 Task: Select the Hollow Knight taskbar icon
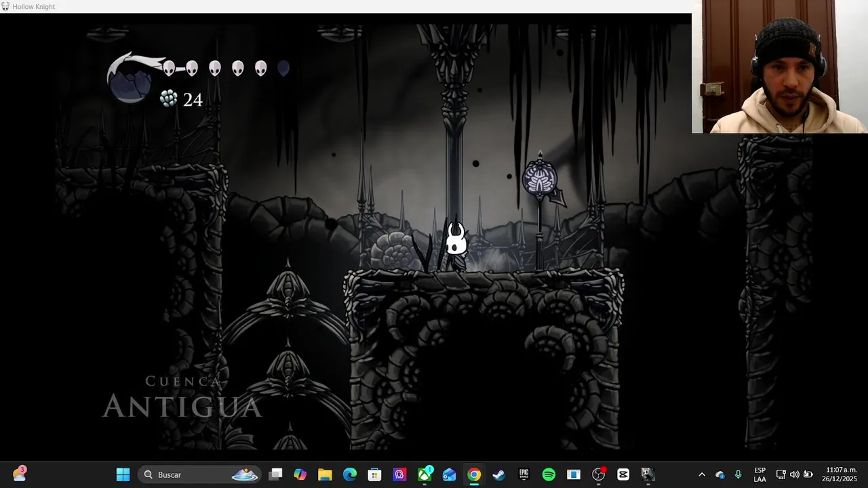point(648,474)
